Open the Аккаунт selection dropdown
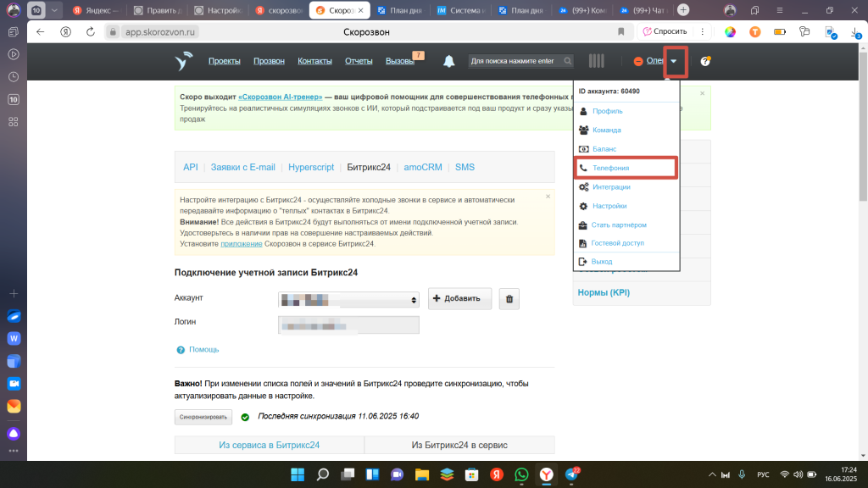The width and height of the screenshot is (868, 488). (x=348, y=299)
